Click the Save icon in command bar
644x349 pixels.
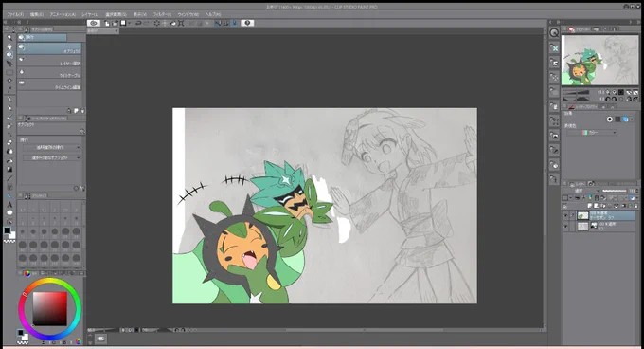pos(123,23)
